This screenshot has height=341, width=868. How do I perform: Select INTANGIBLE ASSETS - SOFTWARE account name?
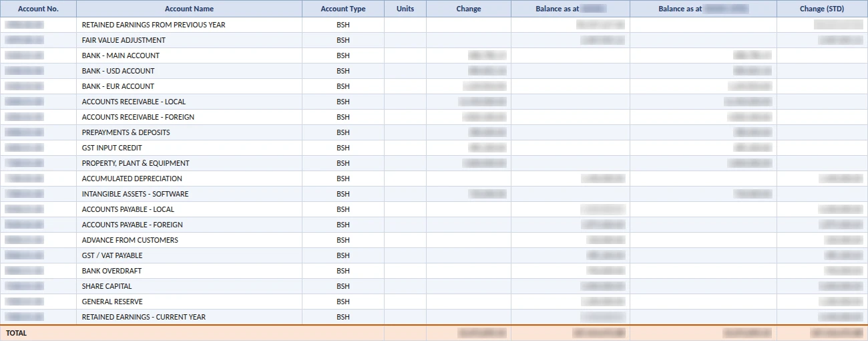136,194
